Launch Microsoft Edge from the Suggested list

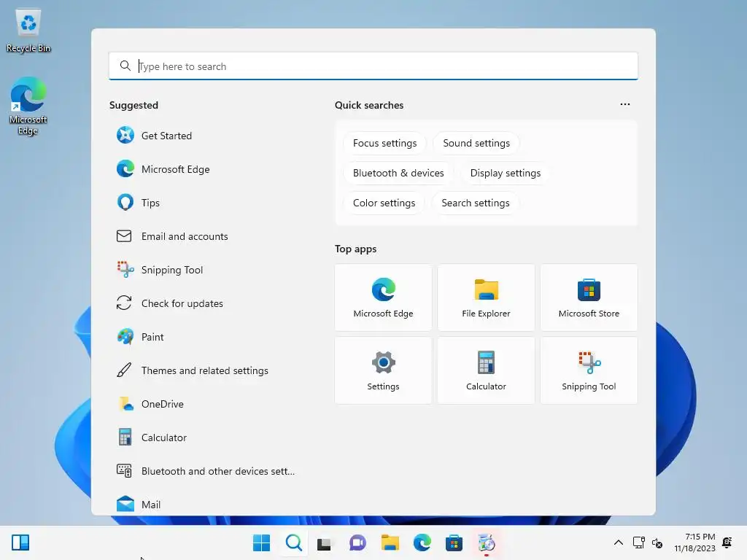(207, 169)
